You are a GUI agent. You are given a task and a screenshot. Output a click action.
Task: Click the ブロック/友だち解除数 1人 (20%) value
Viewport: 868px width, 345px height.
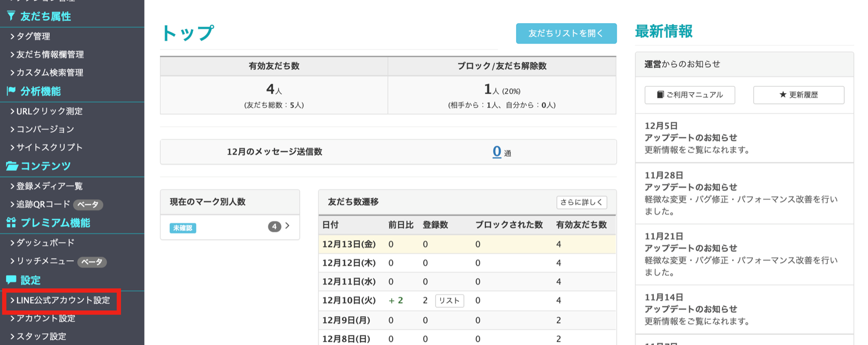tap(502, 89)
